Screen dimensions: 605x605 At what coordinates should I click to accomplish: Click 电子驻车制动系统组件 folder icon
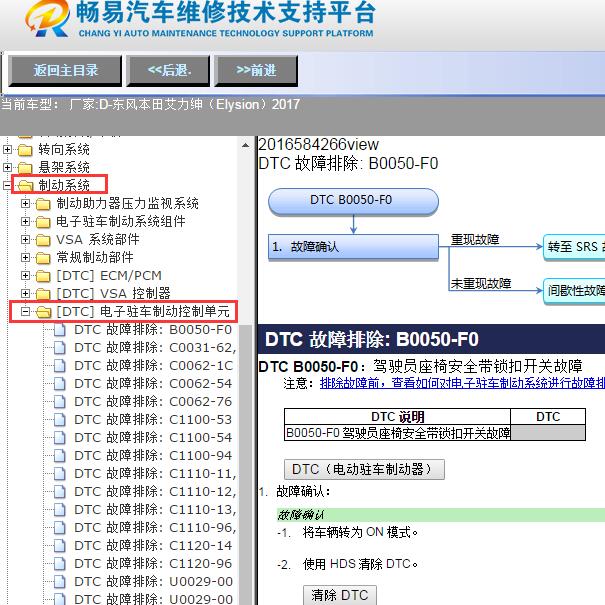[x=43, y=222]
